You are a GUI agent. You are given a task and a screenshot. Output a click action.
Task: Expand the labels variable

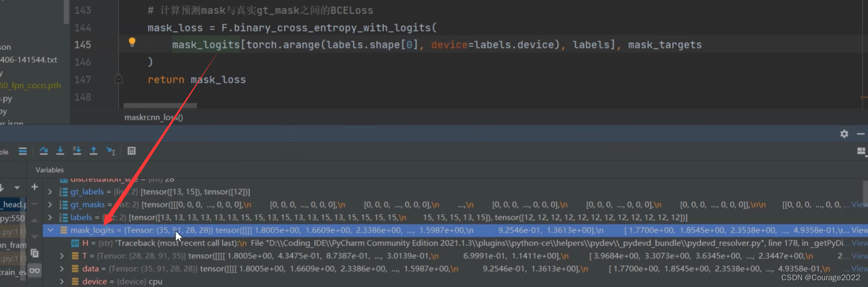coord(50,217)
